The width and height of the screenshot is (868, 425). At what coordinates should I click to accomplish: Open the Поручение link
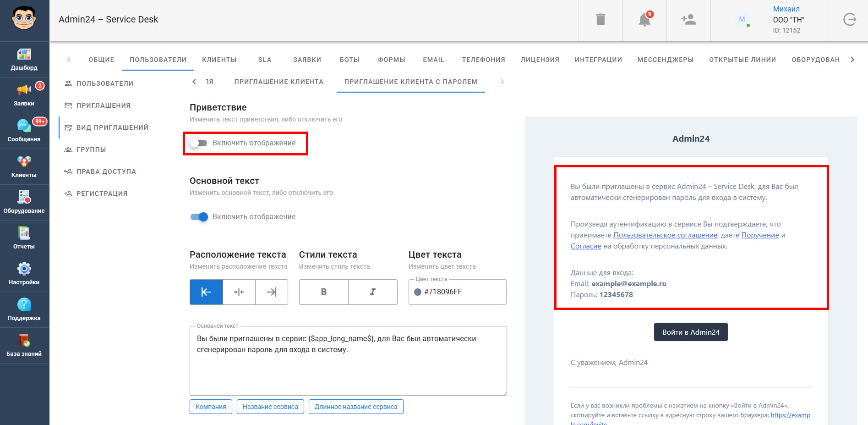coord(760,235)
